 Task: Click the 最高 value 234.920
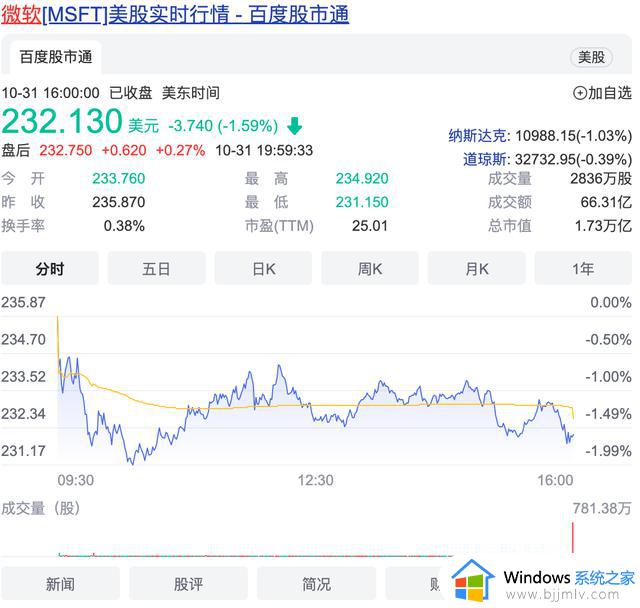pos(362,179)
